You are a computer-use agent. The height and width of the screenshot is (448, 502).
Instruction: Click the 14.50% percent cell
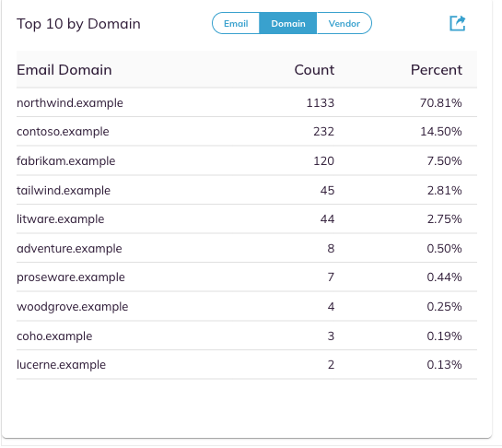pyautogui.click(x=441, y=132)
